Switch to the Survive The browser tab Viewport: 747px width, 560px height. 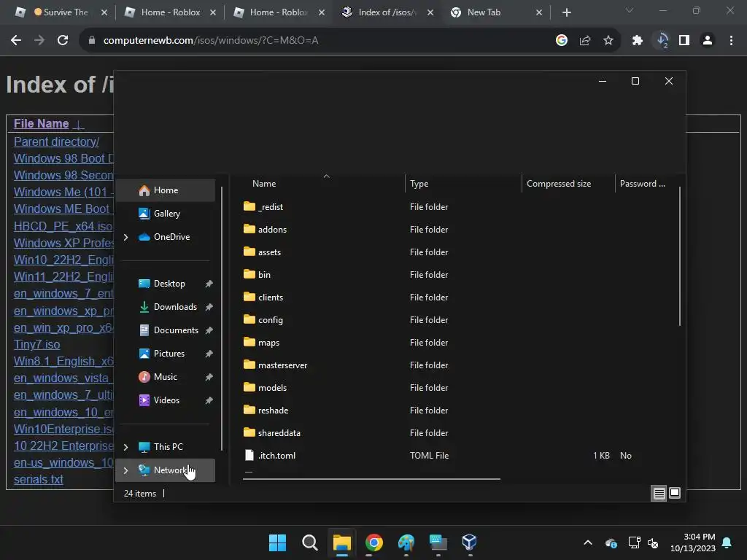pos(61,12)
